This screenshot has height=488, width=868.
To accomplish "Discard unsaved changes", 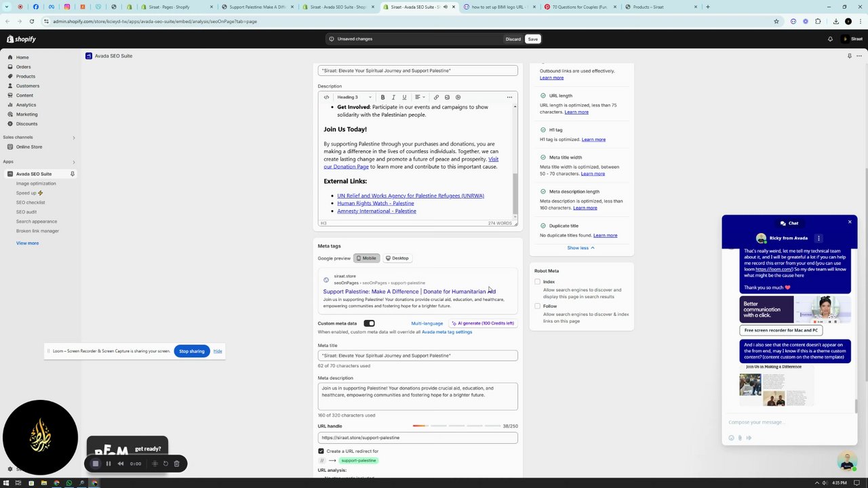I will click(x=513, y=39).
